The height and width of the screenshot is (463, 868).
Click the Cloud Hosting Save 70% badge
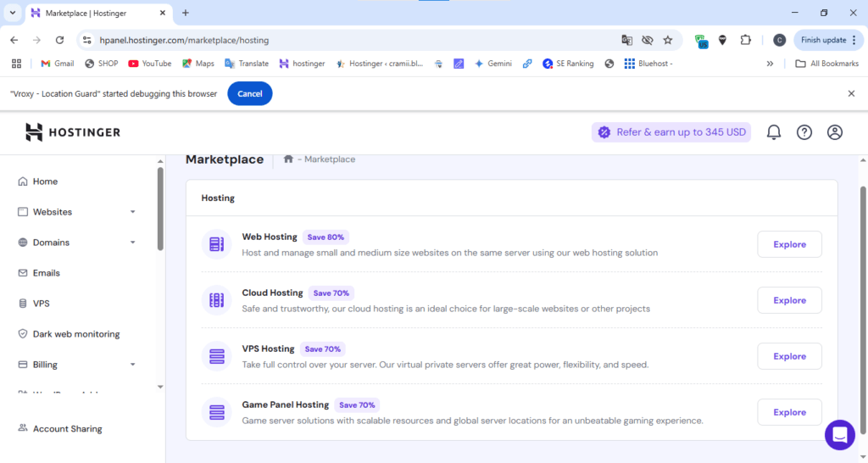pos(331,293)
